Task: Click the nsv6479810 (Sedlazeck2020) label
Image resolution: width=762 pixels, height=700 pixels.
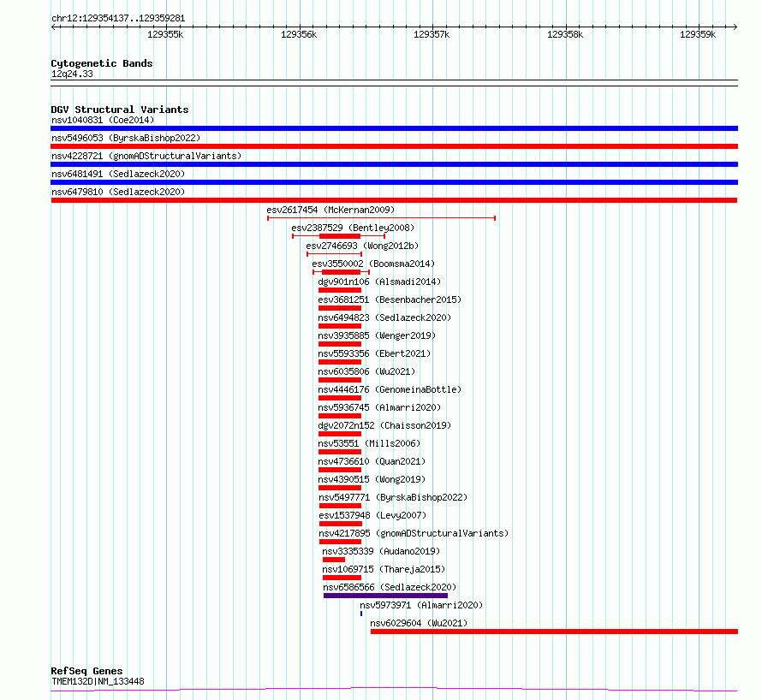Action: coord(118,192)
